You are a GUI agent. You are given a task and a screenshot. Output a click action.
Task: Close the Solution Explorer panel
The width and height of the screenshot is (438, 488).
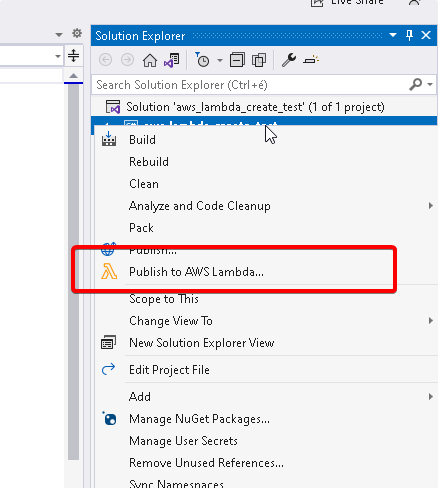point(426,35)
